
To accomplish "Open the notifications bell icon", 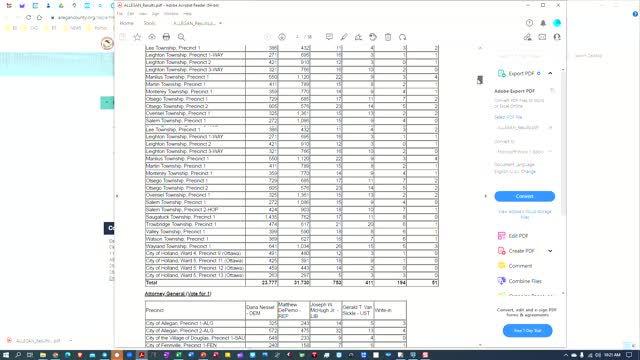I will tap(543, 23).
